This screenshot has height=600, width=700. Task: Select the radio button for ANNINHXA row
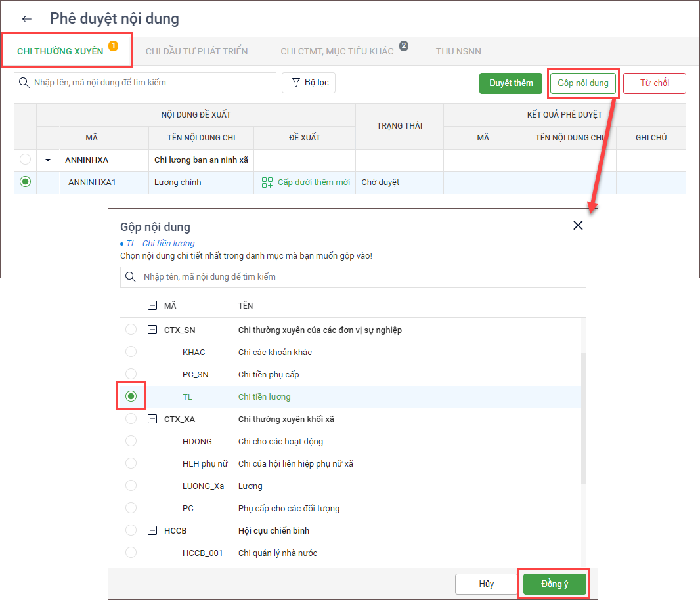pyautogui.click(x=25, y=160)
